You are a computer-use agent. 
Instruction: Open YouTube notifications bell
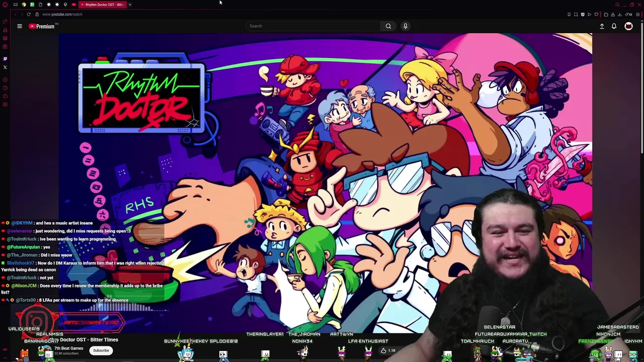[614, 26]
